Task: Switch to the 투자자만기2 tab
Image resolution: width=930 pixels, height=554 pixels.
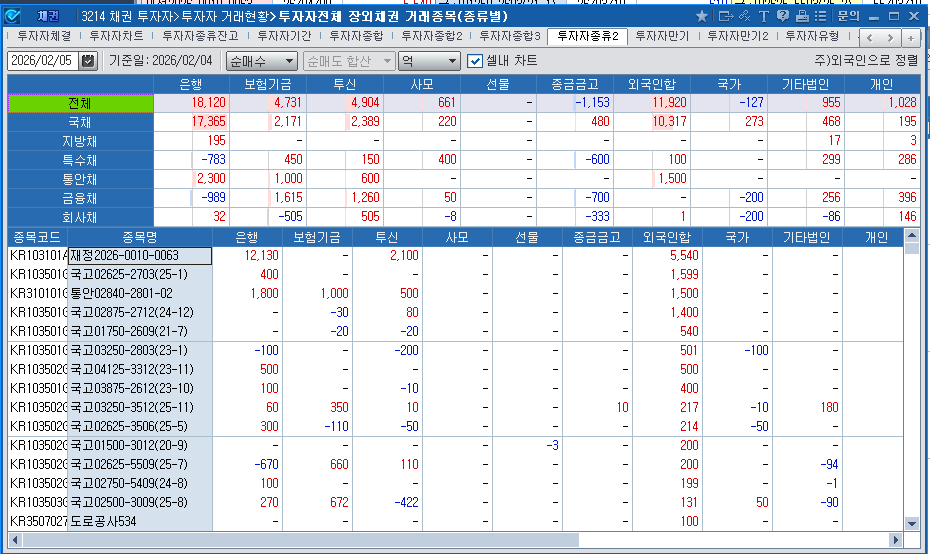Action: click(x=738, y=37)
